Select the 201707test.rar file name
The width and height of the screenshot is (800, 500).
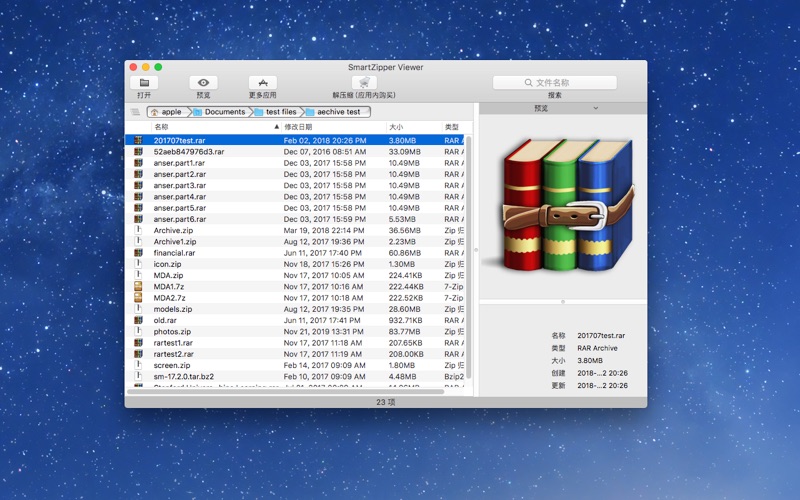(179, 140)
